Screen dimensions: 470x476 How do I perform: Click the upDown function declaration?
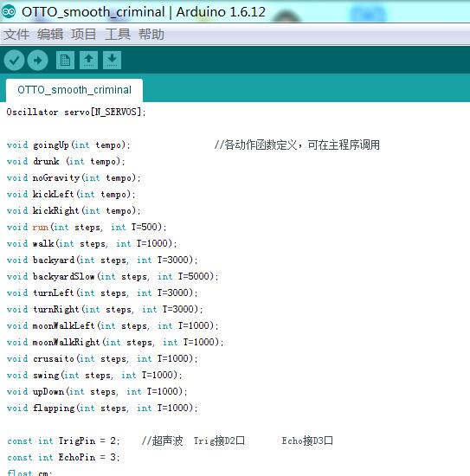pyautogui.click(x=97, y=391)
